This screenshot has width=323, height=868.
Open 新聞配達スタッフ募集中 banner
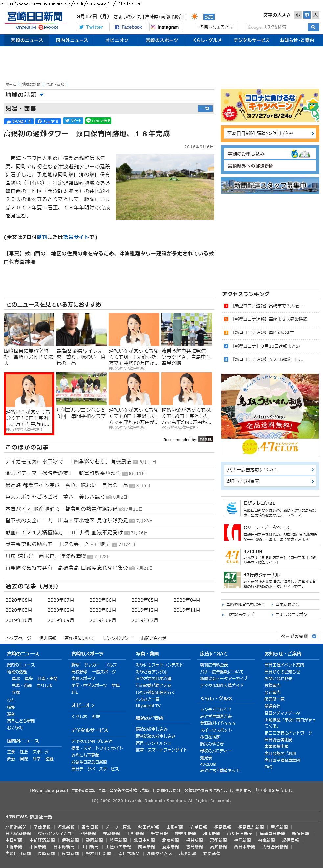point(270,185)
